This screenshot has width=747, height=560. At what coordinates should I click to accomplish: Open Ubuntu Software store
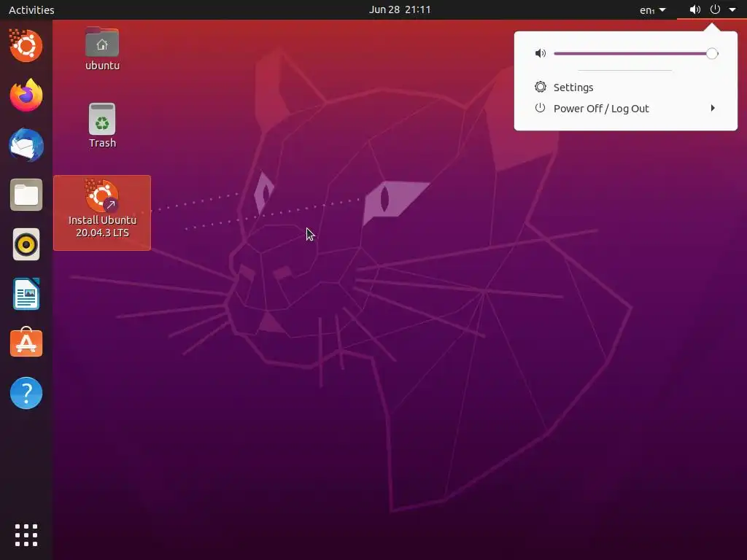(26, 343)
